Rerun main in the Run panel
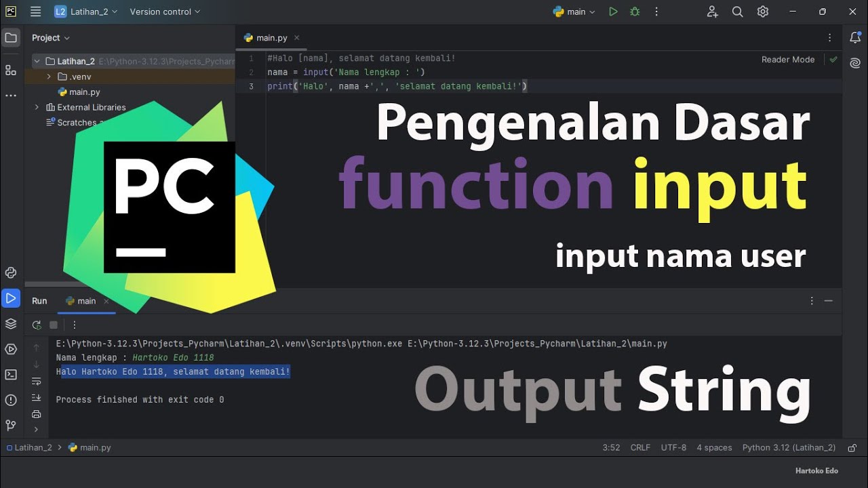This screenshot has width=868, height=488. [x=37, y=325]
